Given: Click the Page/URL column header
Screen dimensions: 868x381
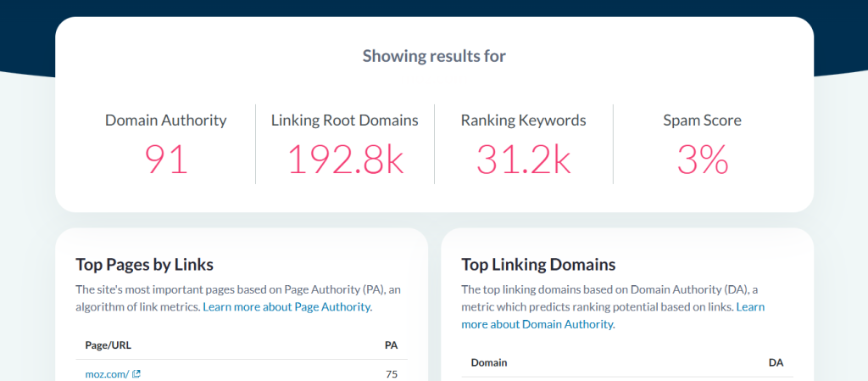Looking at the screenshot, I should [x=108, y=345].
